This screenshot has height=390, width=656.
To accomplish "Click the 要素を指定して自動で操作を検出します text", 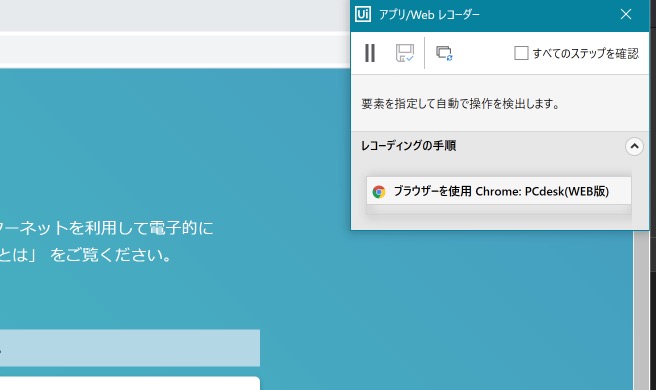I will coord(460,103).
